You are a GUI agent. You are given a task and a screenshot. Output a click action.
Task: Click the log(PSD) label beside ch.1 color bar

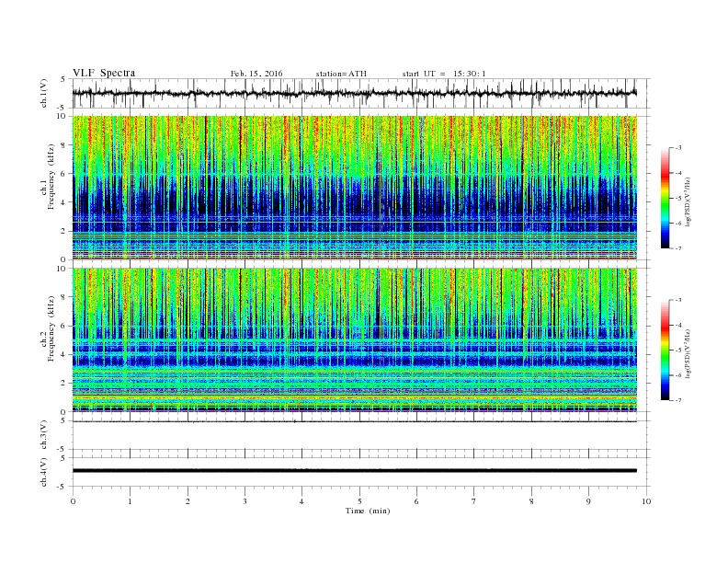tap(688, 201)
